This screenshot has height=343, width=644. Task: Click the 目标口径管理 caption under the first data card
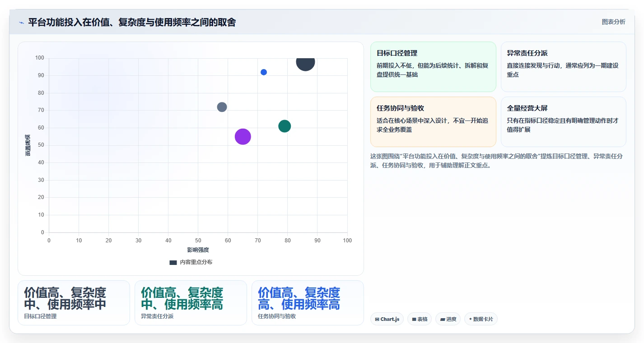point(40,316)
